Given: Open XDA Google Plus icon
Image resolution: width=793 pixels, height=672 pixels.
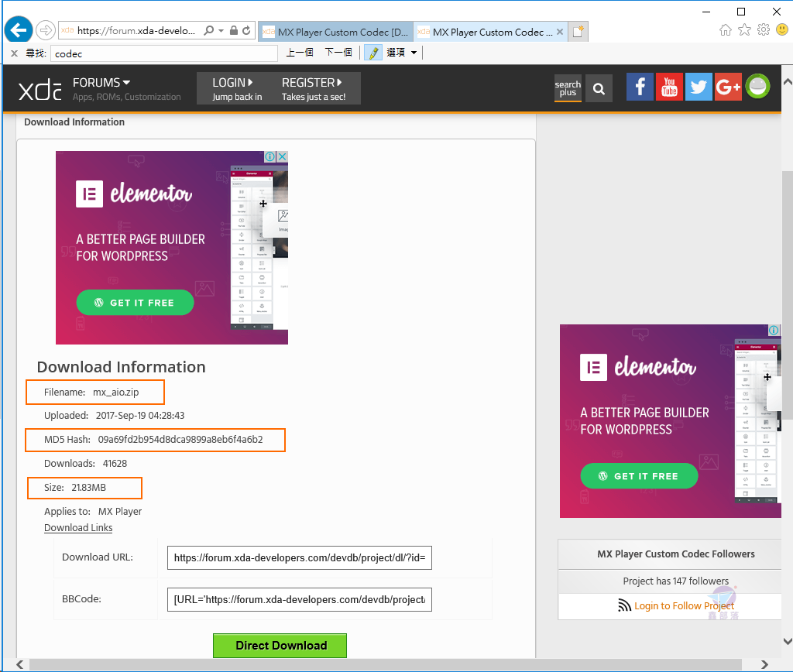Looking at the screenshot, I should point(728,87).
